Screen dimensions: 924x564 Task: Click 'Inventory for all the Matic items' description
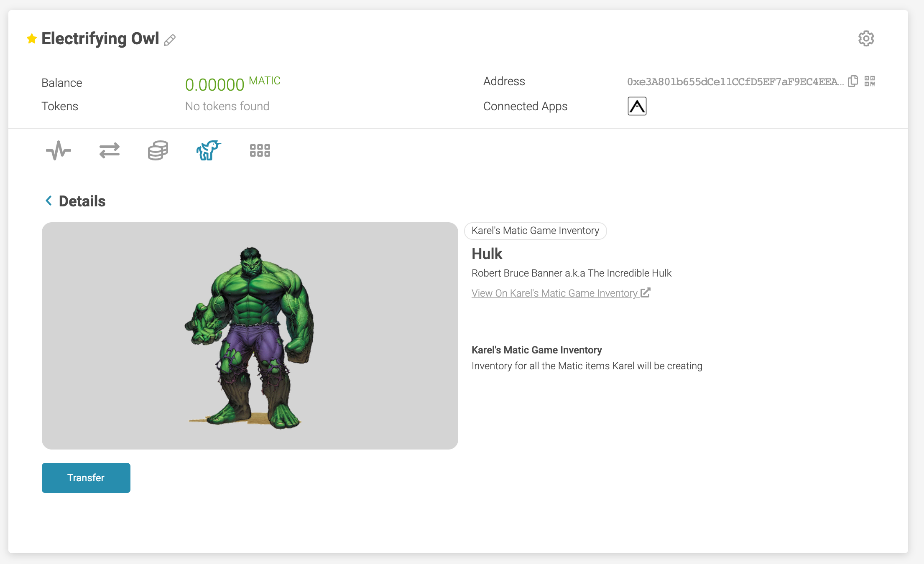coord(587,366)
